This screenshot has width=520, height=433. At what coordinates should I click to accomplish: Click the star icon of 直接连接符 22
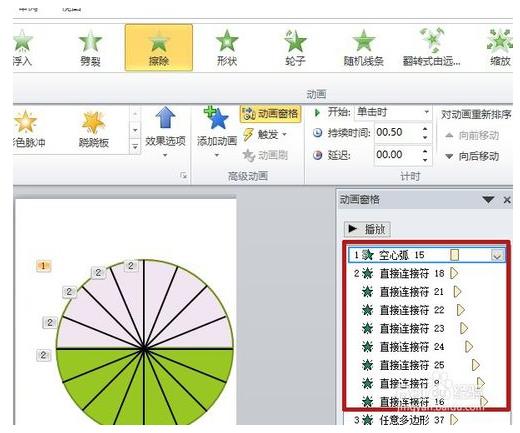(367, 310)
